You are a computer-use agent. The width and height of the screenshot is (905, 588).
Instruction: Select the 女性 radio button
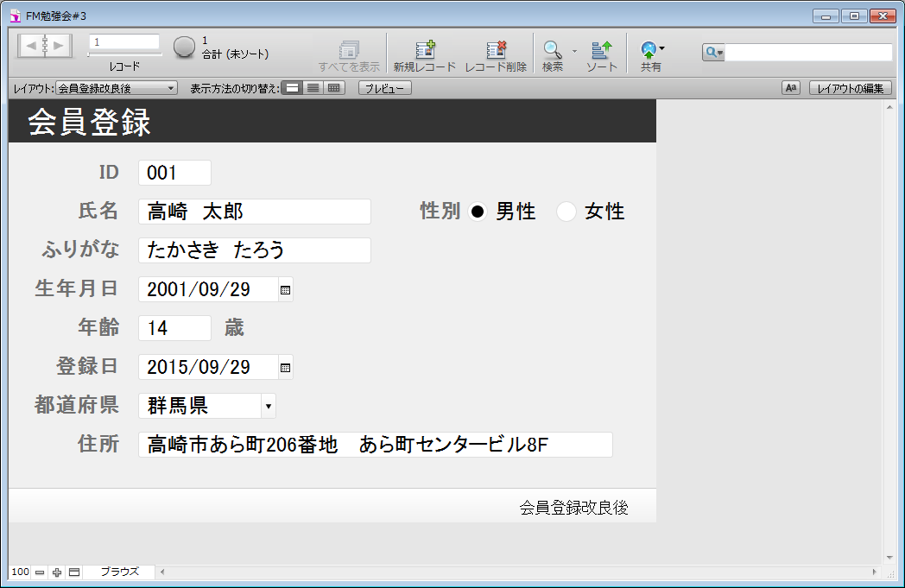566,212
